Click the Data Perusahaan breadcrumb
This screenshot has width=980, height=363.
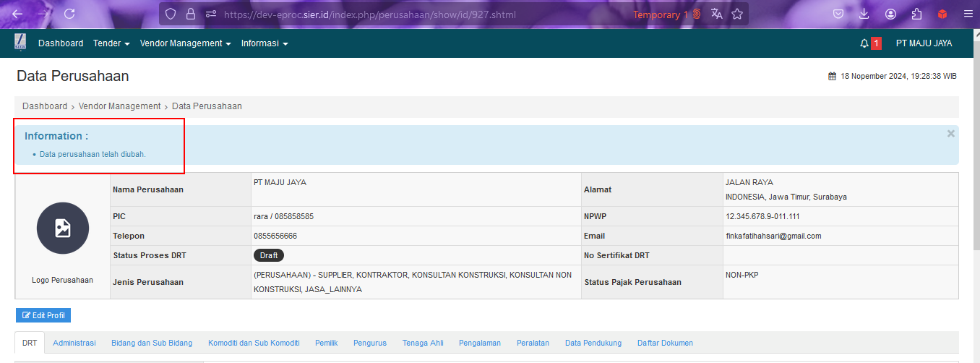(207, 106)
